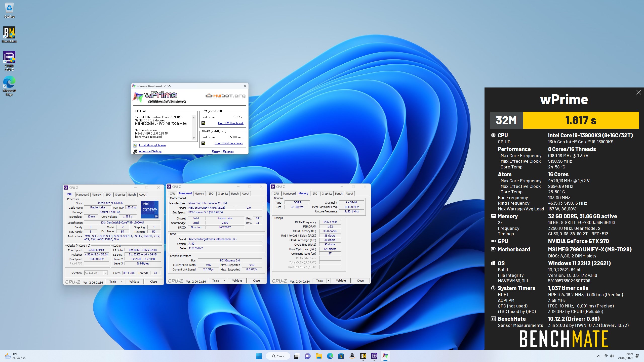The image size is (644, 362).
Task: Click the wPrime taskbar icon
Action: click(385, 356)
